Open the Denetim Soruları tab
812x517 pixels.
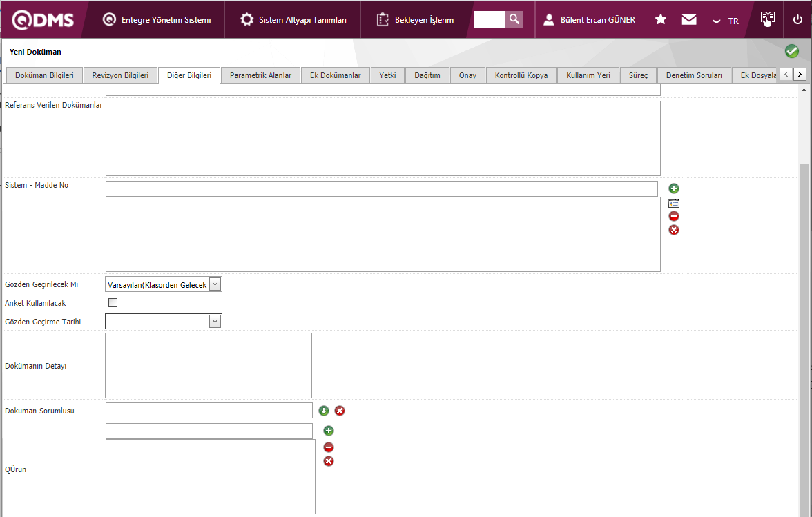(694, 75)
